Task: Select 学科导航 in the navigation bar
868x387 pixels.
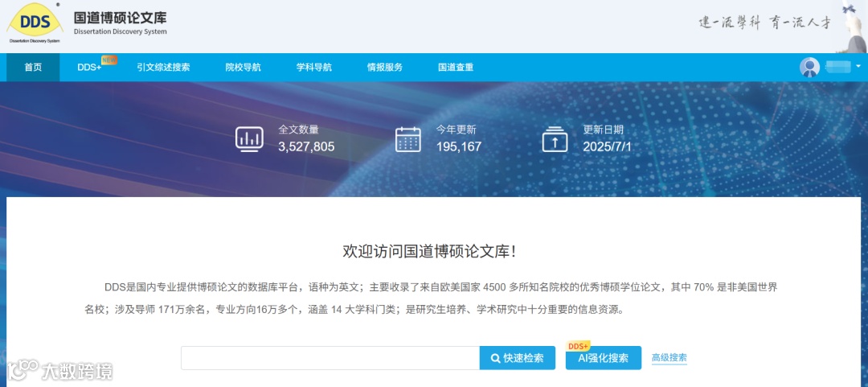Action: [x=314, y=68]
